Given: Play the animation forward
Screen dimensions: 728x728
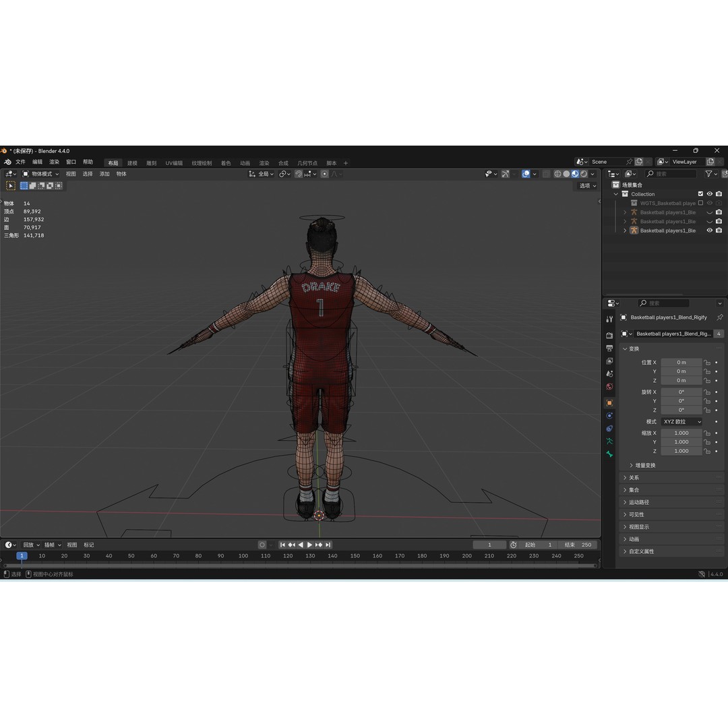Looking at the screenshot, I should pyautogui.click(x=309, y=545).
